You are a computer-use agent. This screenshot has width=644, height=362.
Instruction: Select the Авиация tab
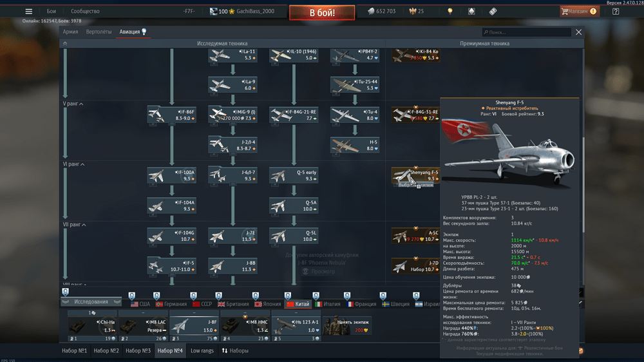(x=133, y=32)
